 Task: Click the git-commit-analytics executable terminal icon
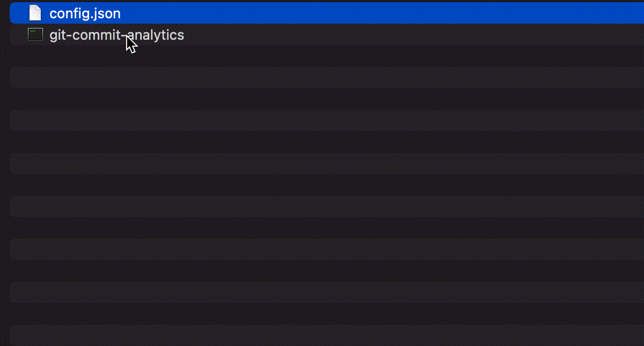click(35, 35)
